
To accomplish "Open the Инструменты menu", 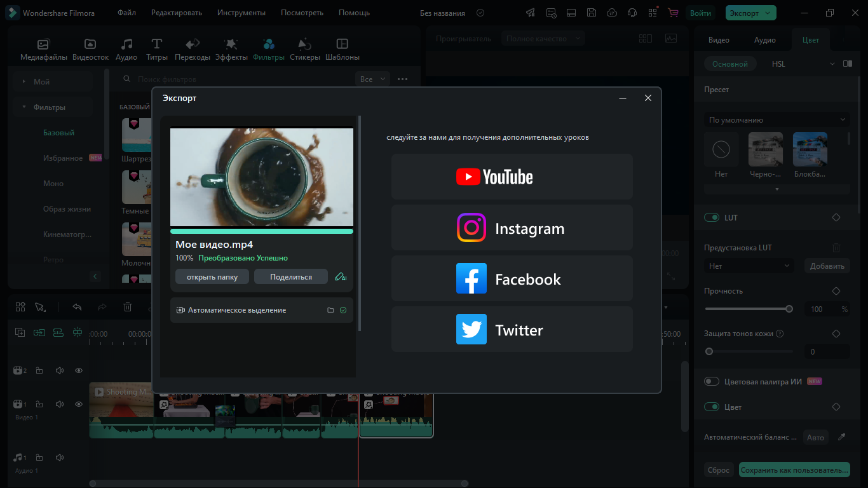I will tap(241, 13).
